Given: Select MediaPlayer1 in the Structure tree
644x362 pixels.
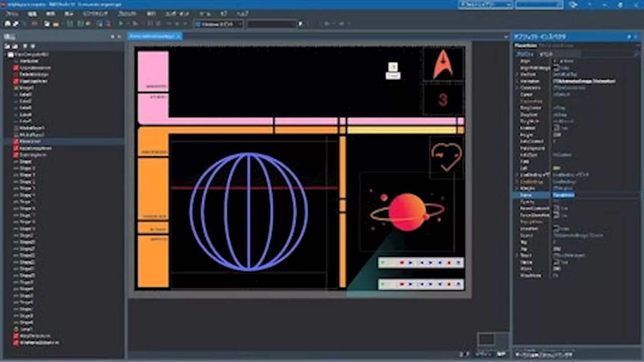Looking at the screenshot, I should [x=32, y=128].
